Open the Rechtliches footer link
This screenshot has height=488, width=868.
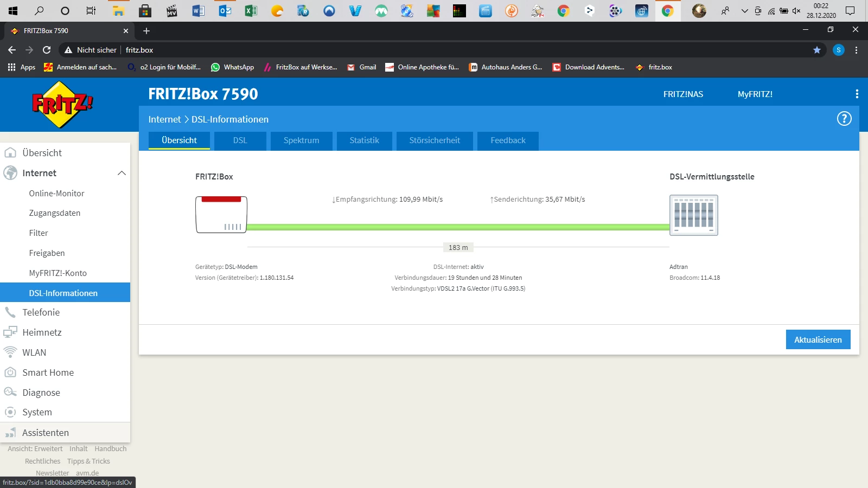43,461
